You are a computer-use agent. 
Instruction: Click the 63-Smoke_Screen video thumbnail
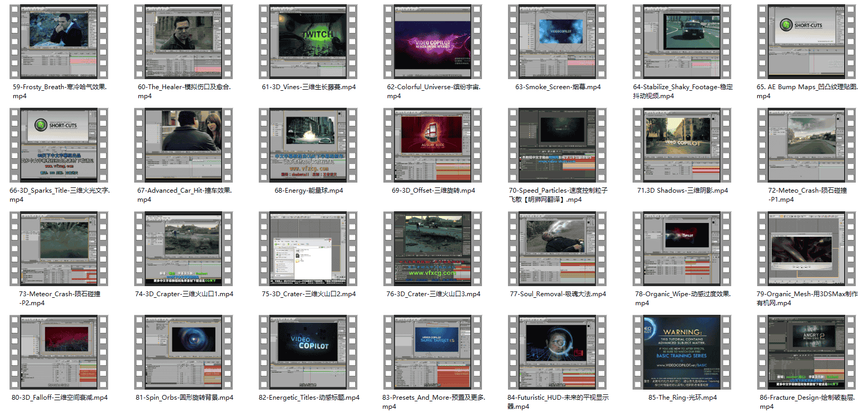click(557, 42)
